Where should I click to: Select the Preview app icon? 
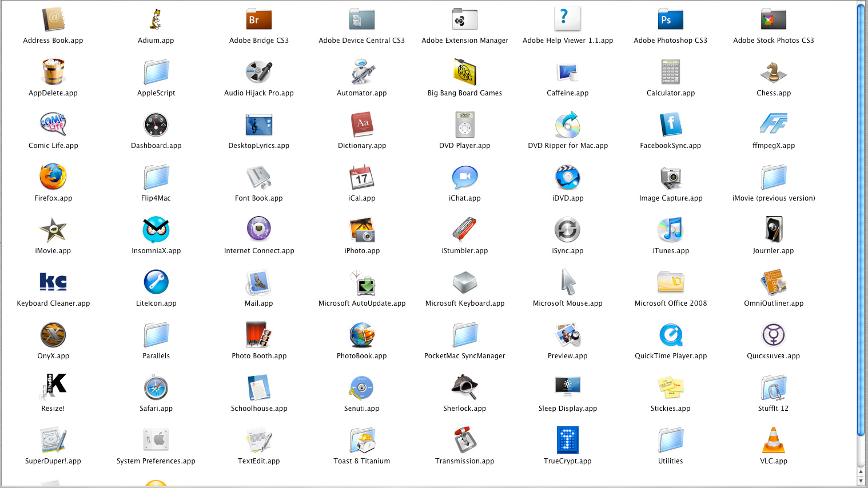568,335
